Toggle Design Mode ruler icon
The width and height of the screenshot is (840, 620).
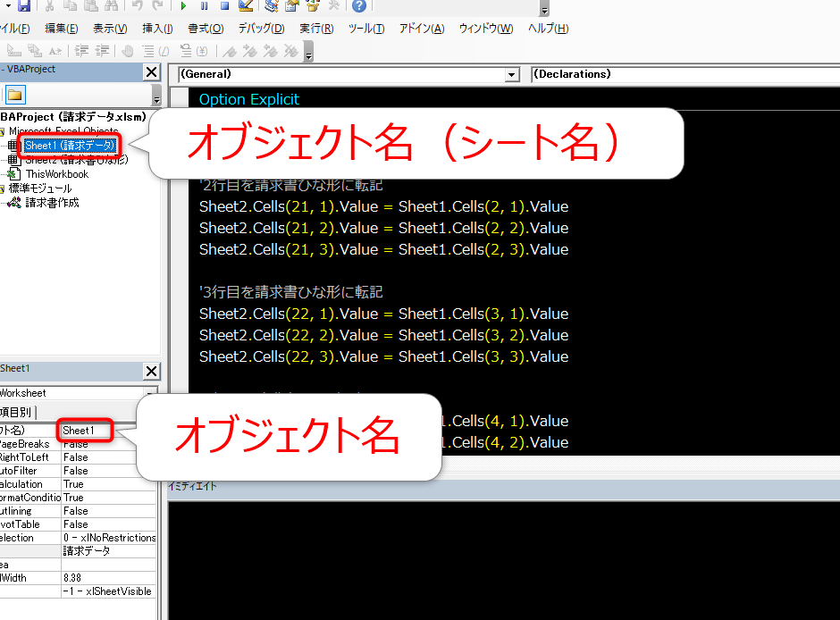pyautogui.click(x=246, y=5)
